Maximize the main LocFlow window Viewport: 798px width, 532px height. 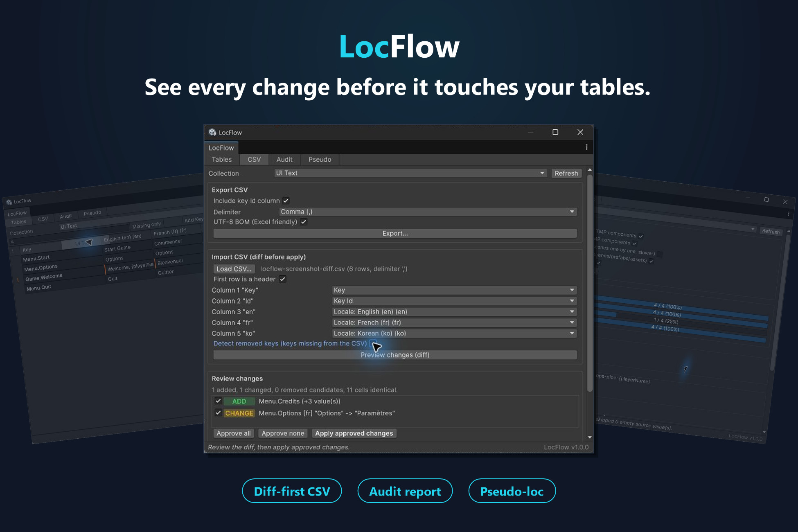pos(555,132)
